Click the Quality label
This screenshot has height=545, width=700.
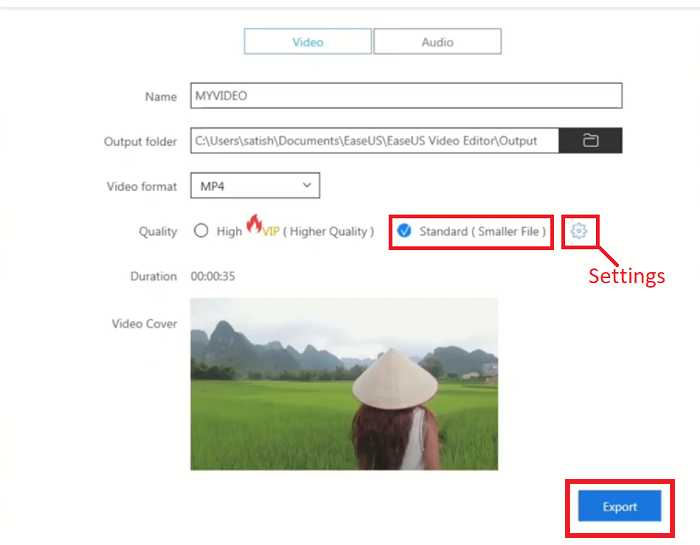click(x=158, y=231)
